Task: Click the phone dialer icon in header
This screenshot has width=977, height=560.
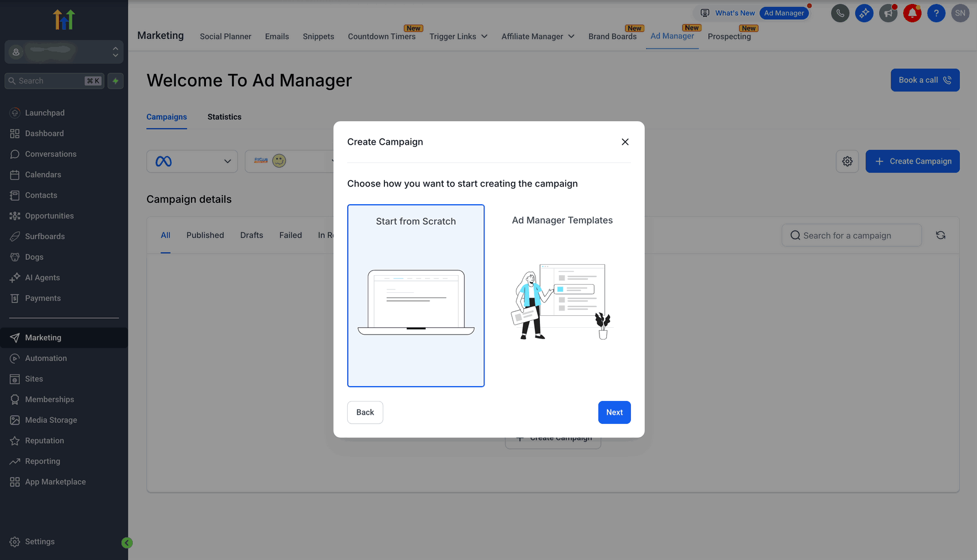Action: coord(840,13)
